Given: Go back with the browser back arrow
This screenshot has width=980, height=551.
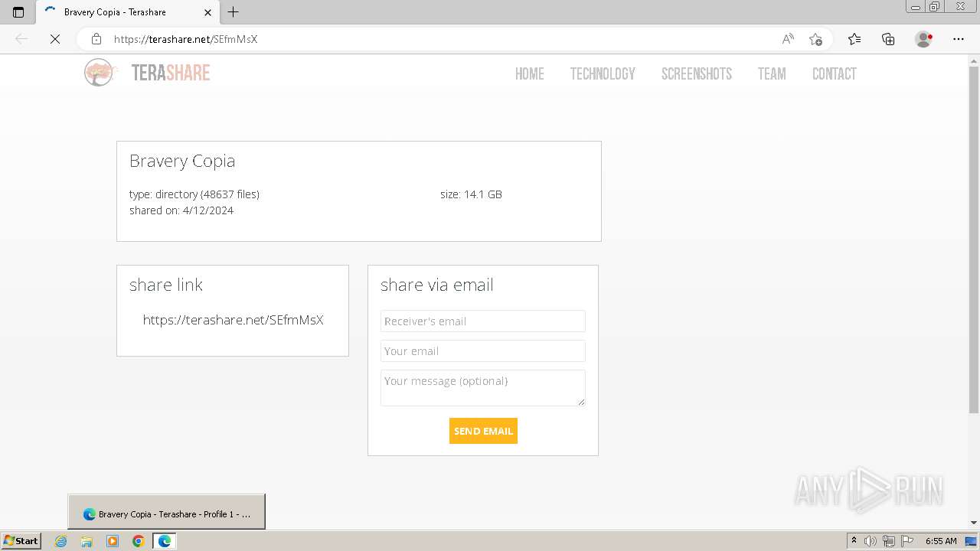Looking at the screenshot, I should pyautogui.click(x=21, y=39).
